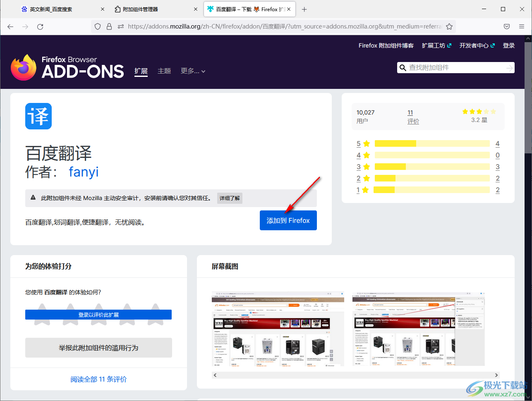Click the 1-star yellow rating bar
Screen dimensions: 532x401
point(431,190)
